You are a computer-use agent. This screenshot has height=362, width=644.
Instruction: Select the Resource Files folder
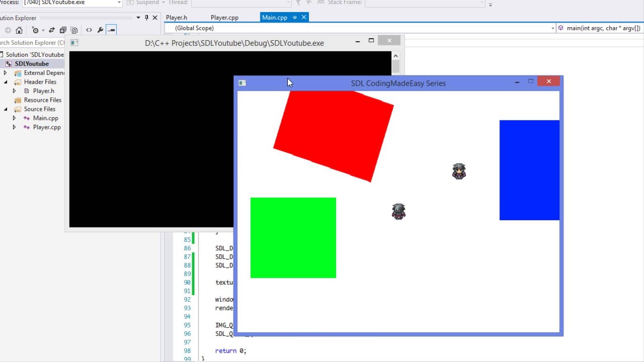43,100
